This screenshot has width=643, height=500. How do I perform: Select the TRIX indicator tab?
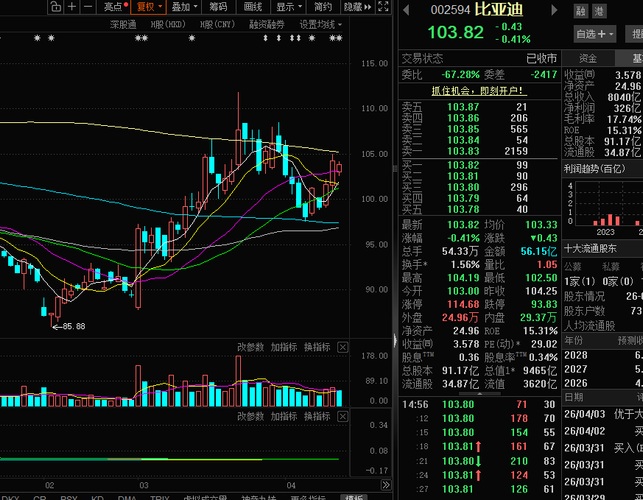coord(160,498)
